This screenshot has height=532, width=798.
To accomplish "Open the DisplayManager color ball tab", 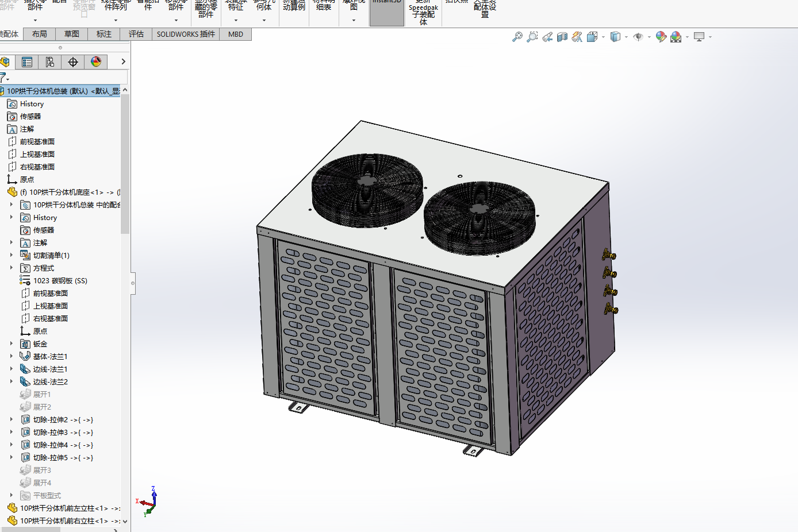I will click(x=96, y=62).
